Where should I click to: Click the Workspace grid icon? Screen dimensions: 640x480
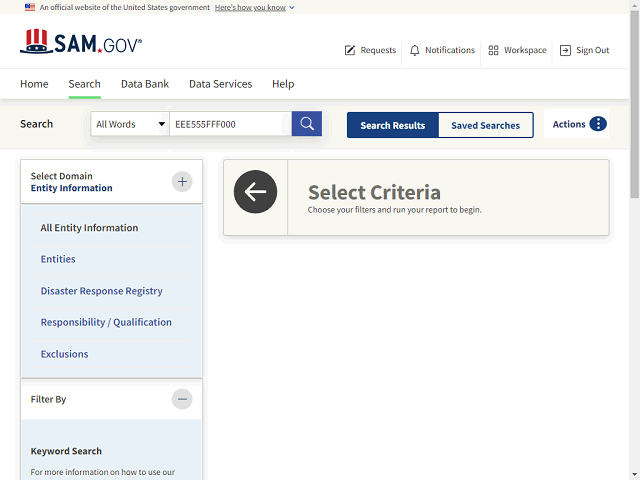(x=493, y=50)
